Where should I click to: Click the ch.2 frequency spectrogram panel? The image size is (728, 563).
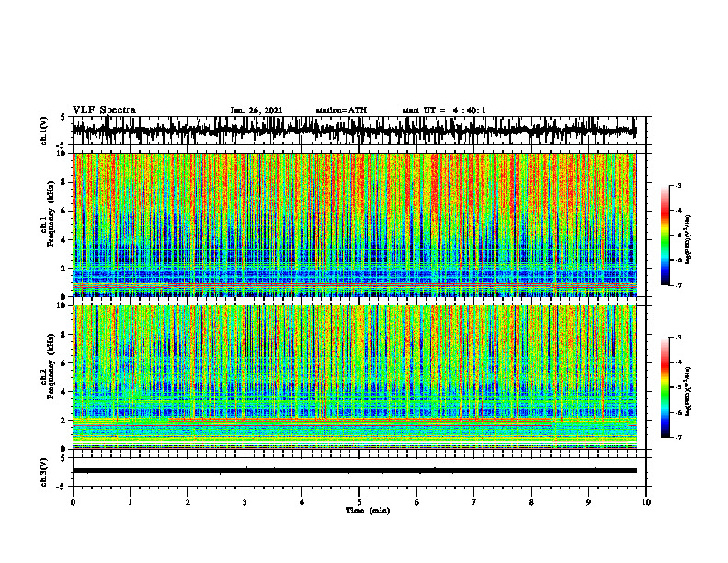(355, 377)
